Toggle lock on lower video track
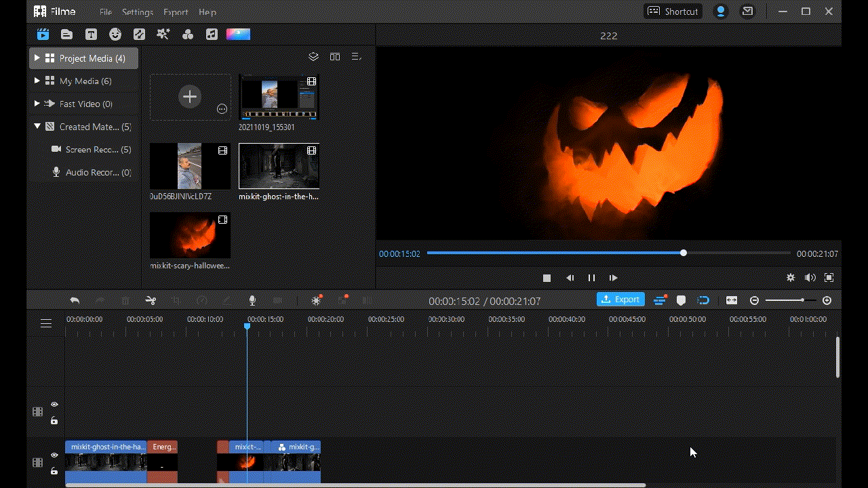868x488 pixels. point(54,471)
